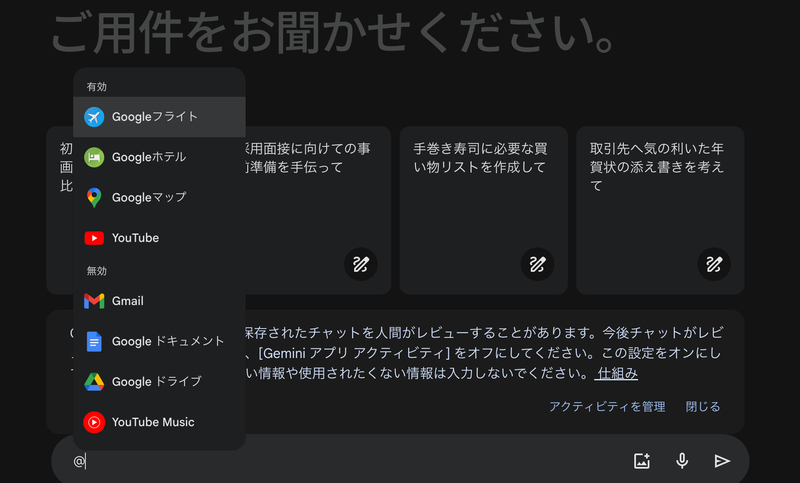800x483 pixels.
Task: Click edit icon on 年賀状 card
Action: point(714,264)
